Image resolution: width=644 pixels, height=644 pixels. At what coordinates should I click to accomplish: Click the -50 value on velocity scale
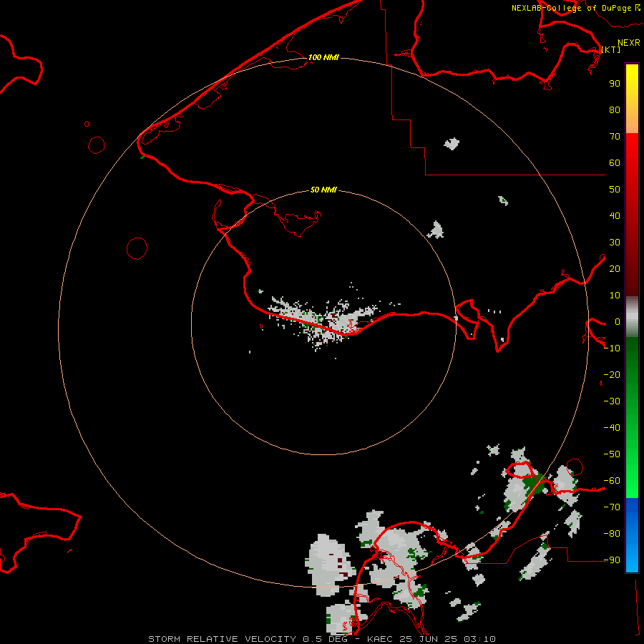pyautogui.click(x=612, y=454)
